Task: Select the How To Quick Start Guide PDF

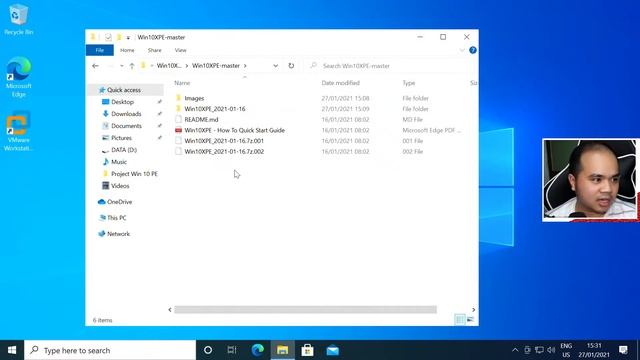Action: (x=235, y=130)
